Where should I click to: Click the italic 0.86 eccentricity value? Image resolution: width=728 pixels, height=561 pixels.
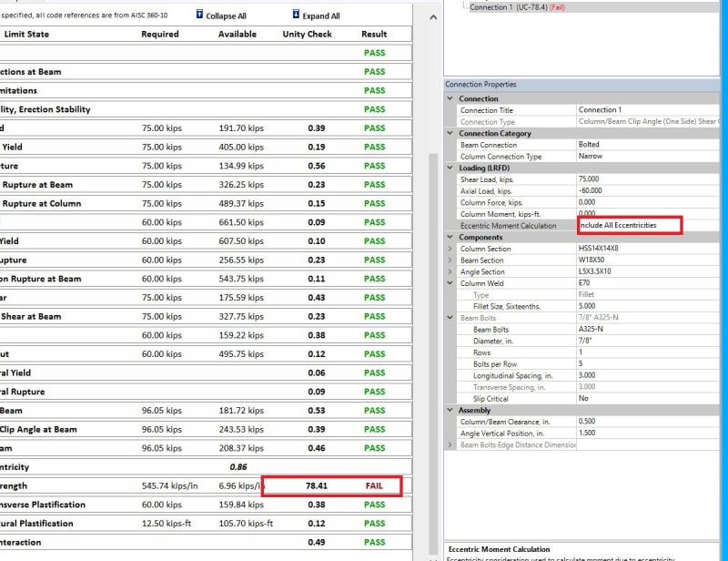click(x=238, y=467)
